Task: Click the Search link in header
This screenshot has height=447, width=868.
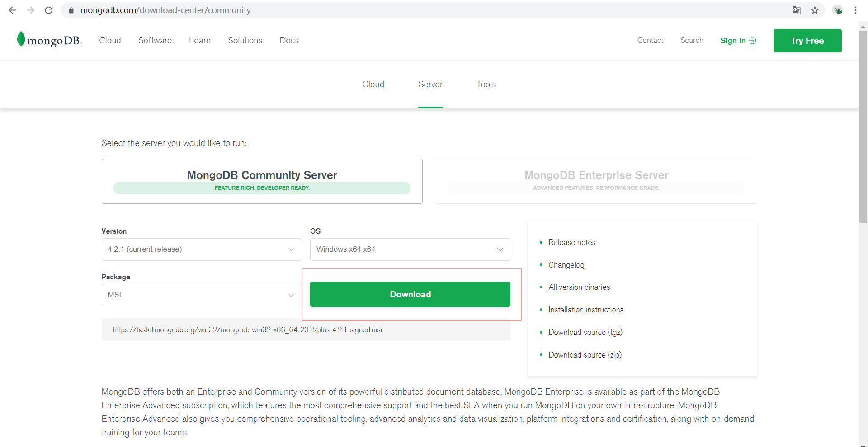Action: tap(692, 40)
